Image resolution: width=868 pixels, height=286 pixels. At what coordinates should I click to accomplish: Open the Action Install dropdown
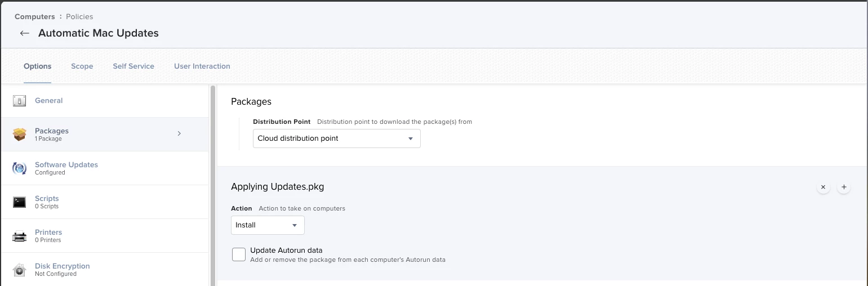pos(268,225)
